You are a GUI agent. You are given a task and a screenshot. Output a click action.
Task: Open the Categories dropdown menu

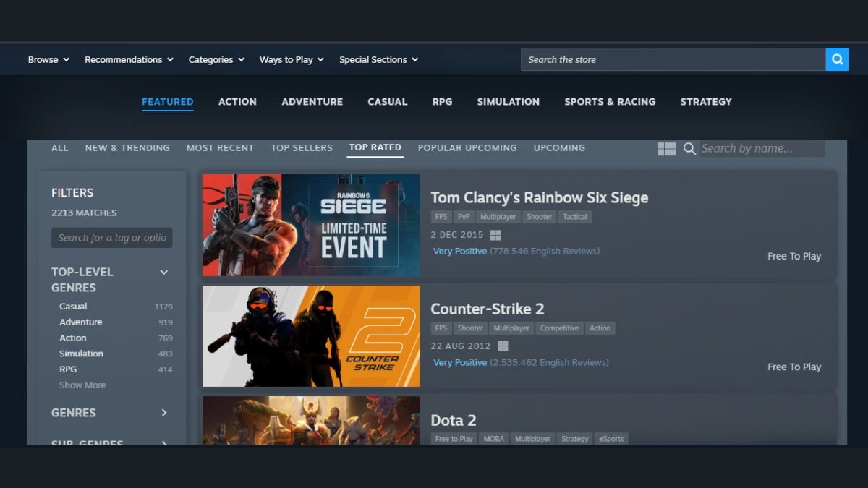[x=216, y=59]
